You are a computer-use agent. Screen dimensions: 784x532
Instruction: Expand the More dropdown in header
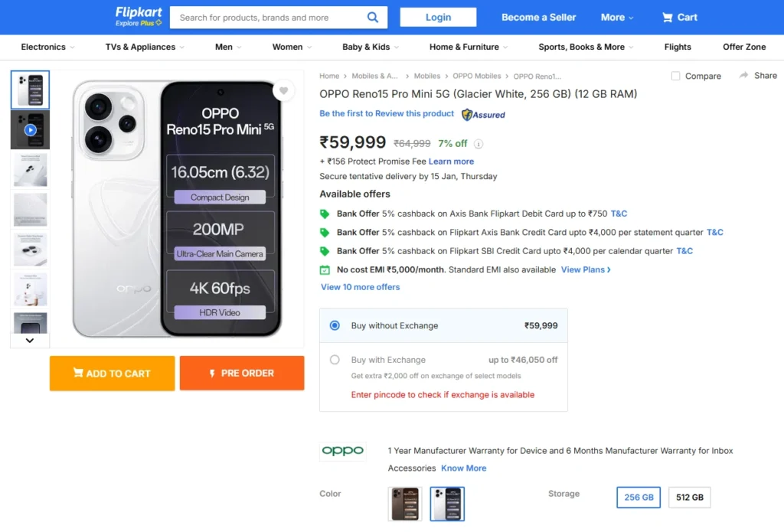click(616, 17)
